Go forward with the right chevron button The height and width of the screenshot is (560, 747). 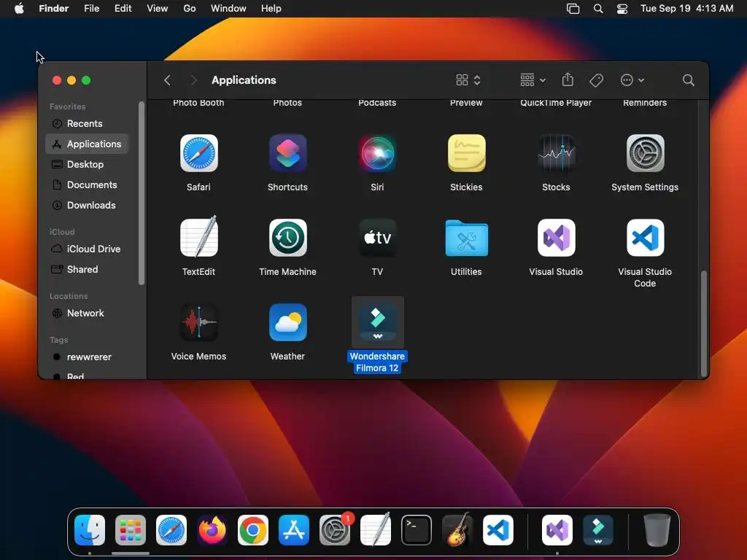[193, 80]
